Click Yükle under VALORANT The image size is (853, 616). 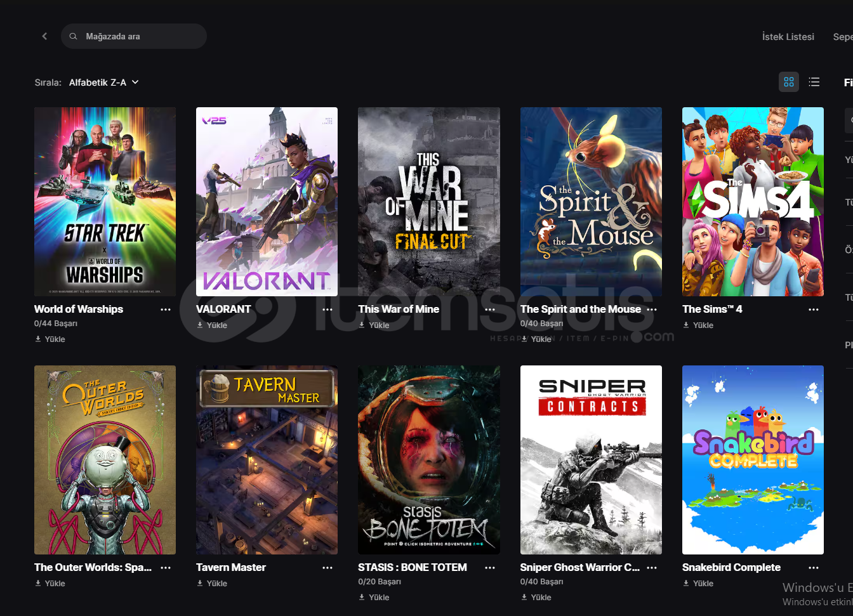coord(212,325)
